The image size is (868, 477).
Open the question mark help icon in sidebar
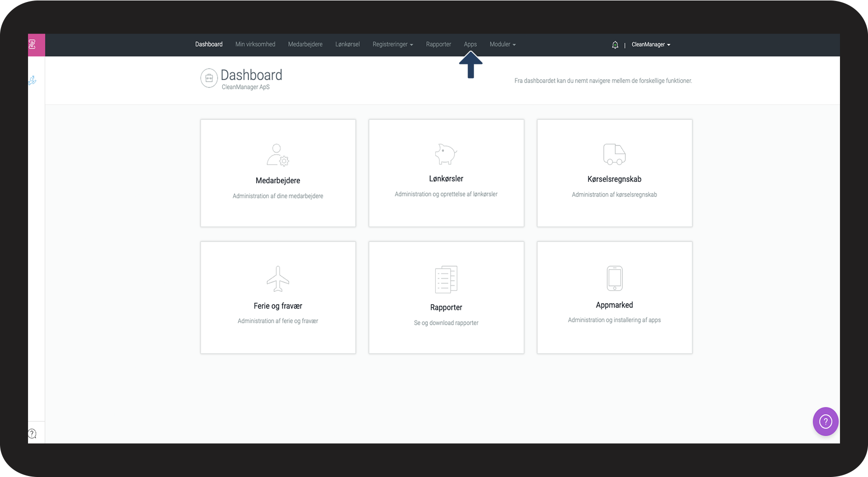coord(32,433)
